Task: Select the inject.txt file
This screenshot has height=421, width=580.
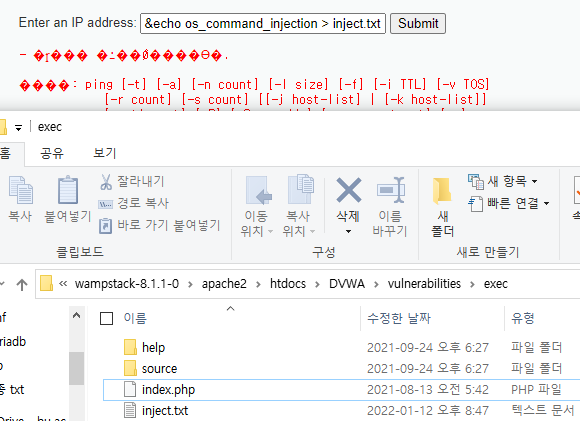Action: tap(165, 411)
